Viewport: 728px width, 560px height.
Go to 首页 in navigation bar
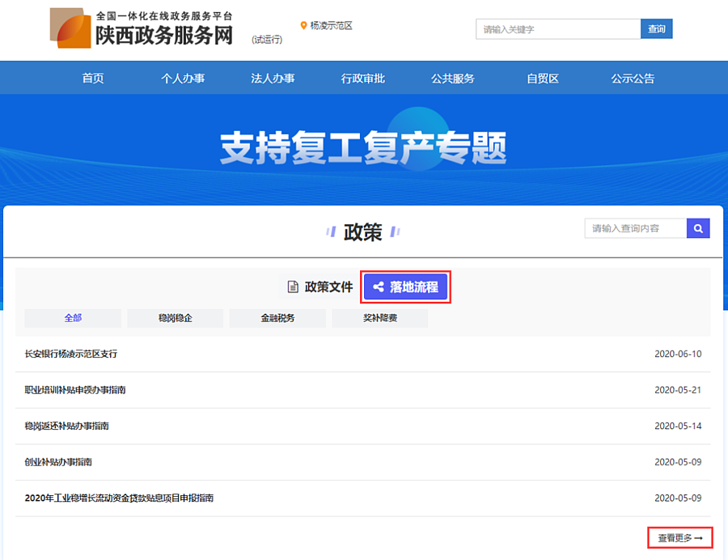click(93, 78)
